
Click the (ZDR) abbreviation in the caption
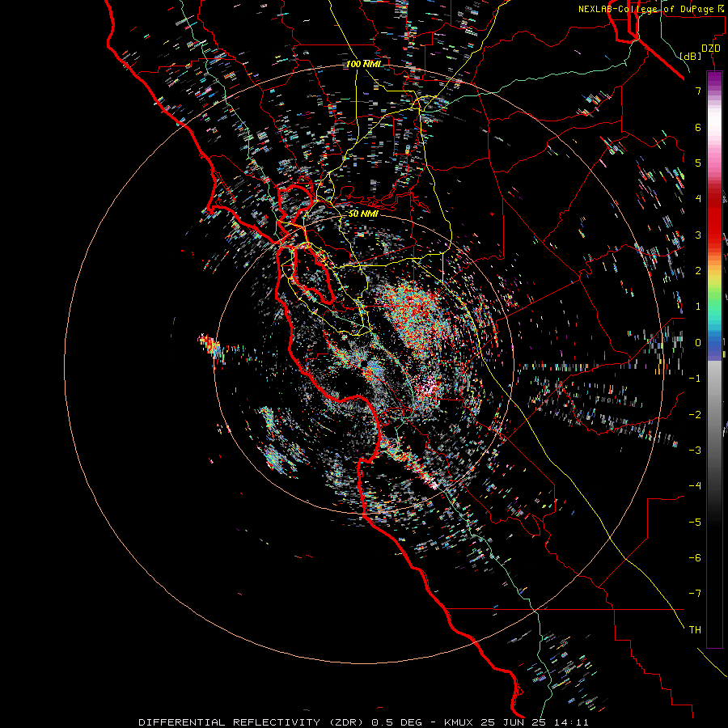(348, 722)
